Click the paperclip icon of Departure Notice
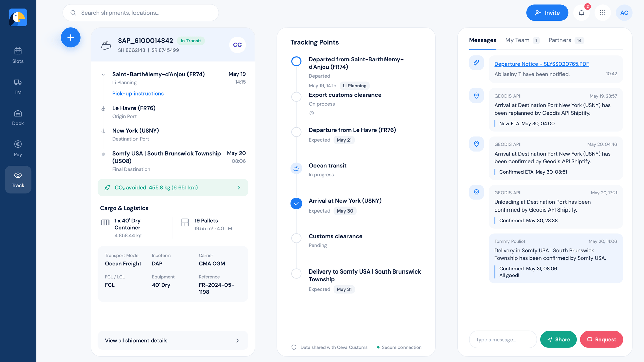This screenshot has height=362, width=644. point(476,63)
